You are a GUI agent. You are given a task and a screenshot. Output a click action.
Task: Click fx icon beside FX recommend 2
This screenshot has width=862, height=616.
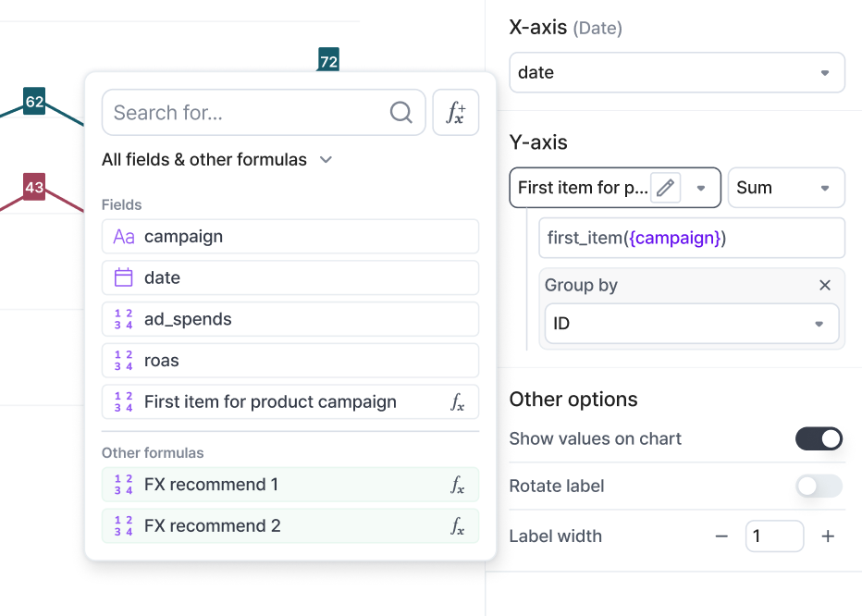click(x=458, y=526)
